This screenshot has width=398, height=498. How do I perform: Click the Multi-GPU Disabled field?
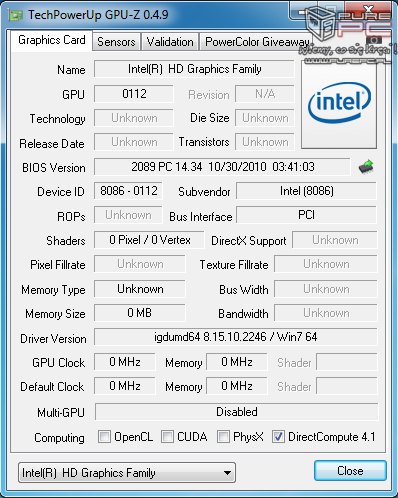click(x=237, y=412)
